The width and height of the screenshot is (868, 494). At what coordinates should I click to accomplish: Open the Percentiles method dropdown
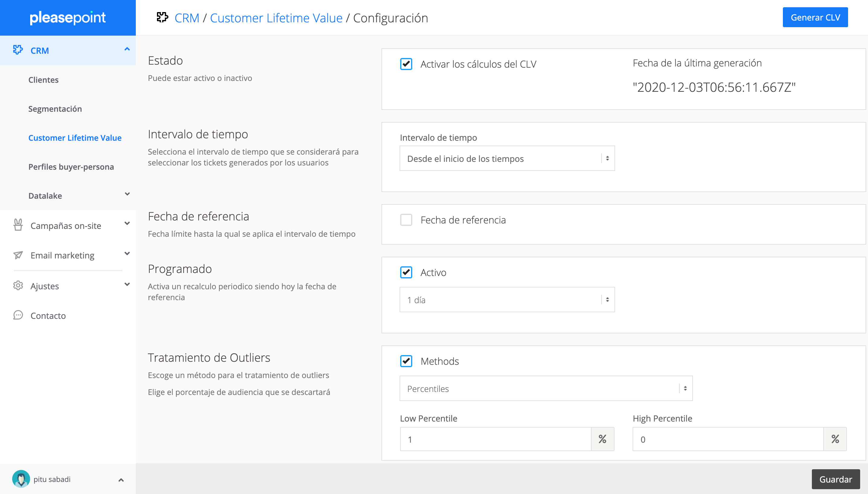(546, 389)
